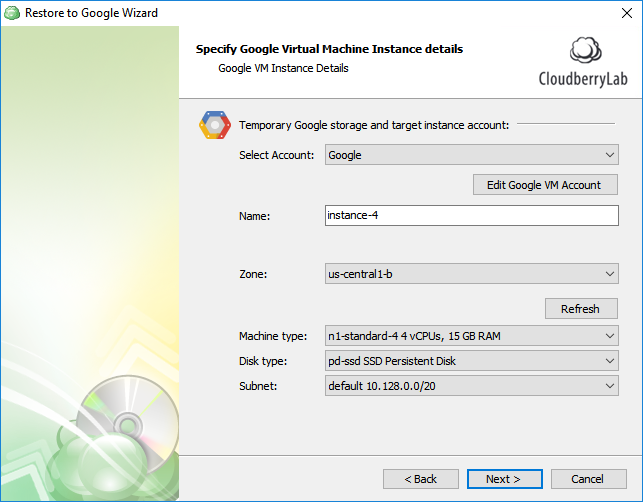643x502 pixels.
Task: Expand the Machine type combo box
Action: tap(472, 336)
